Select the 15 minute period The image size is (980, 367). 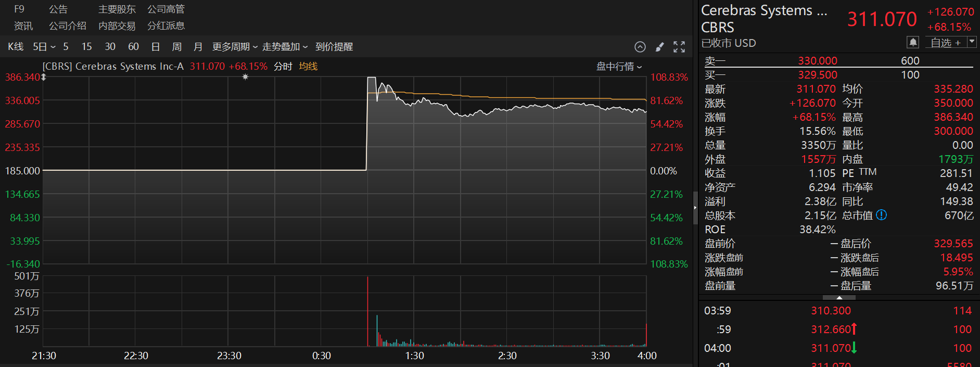pos(86,47)
